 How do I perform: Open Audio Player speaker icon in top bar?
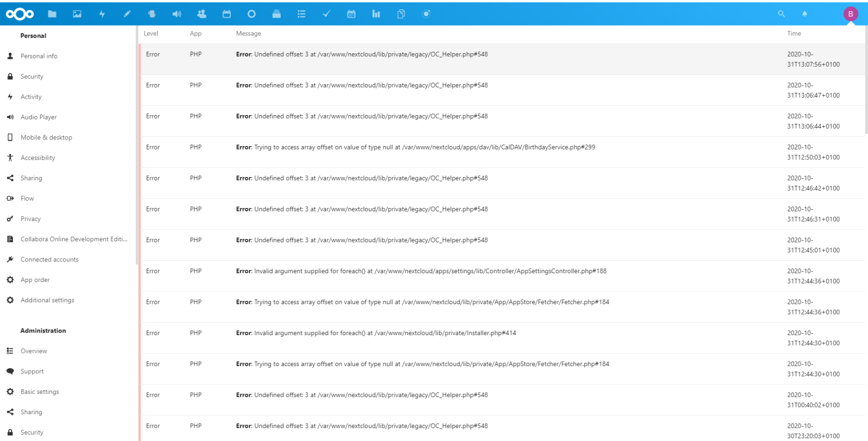(177, 14)
